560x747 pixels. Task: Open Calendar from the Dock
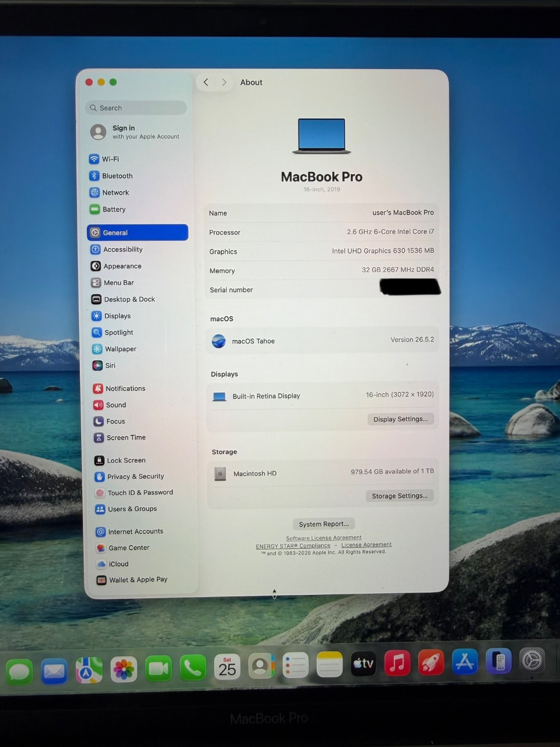click(227, 667)
